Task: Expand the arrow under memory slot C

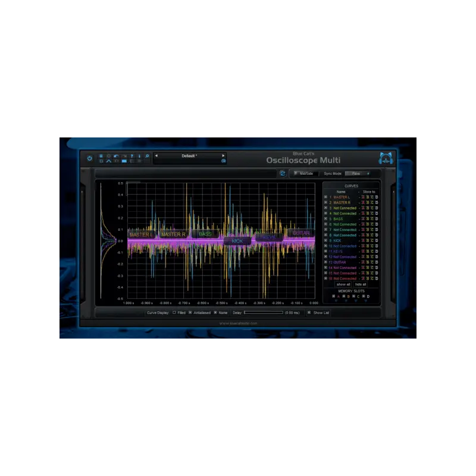Action: click(356, 300)
